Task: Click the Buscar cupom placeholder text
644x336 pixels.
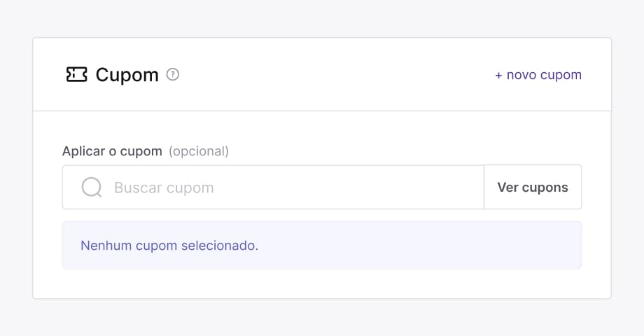Action: click(x=164, y=188)
